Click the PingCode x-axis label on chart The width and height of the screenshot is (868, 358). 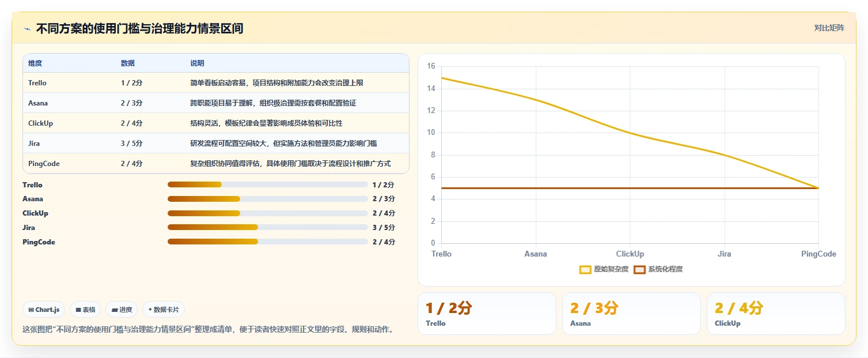818,254
